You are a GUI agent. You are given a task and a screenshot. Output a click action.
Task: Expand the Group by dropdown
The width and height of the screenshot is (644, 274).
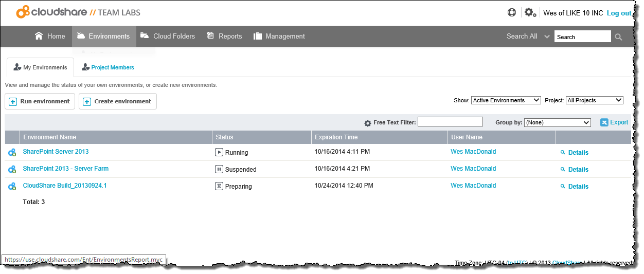tap(558, 122)
